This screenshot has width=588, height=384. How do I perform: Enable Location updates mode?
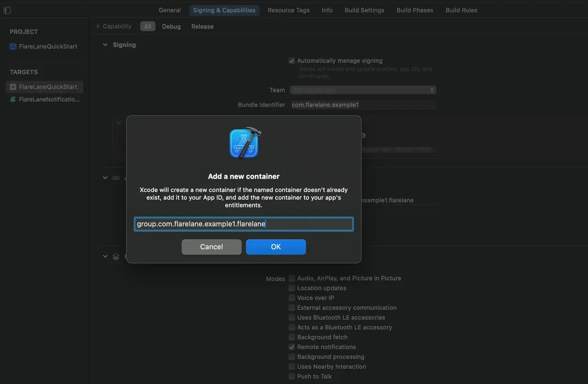click(292, 288)
